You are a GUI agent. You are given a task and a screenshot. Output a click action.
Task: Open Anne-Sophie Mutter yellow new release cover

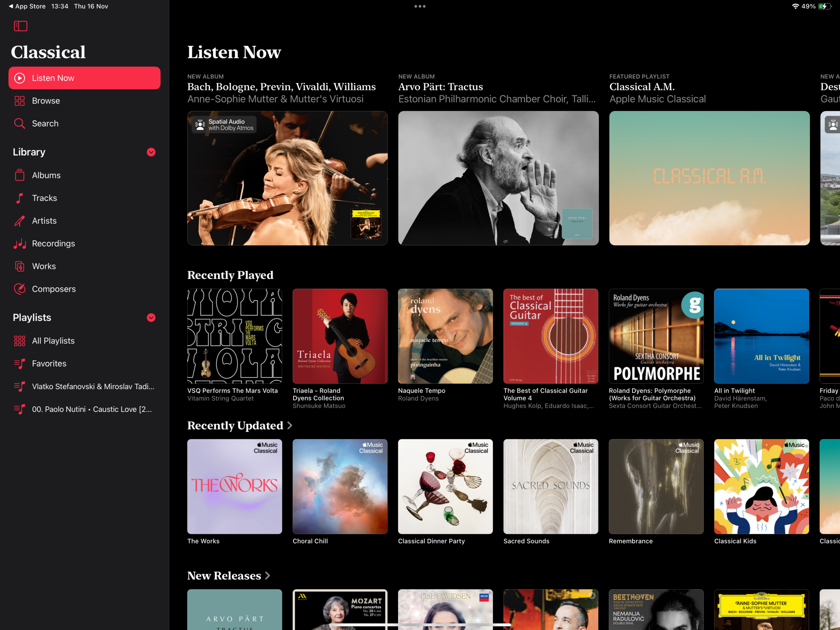click(x=762, y=609)
